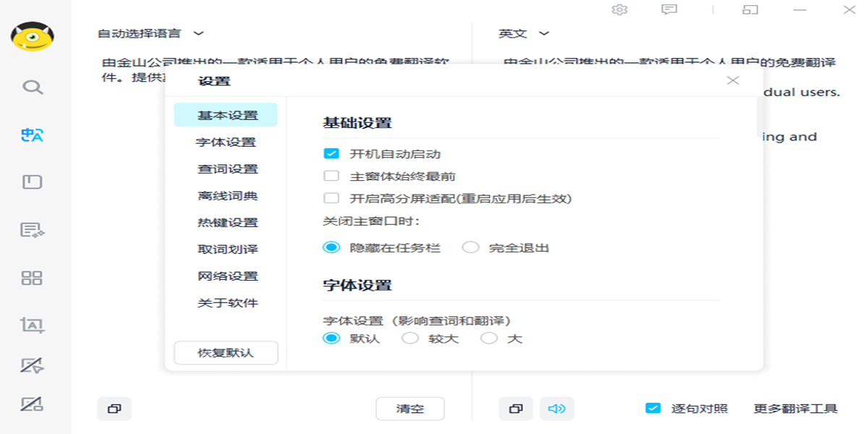The height and width of the screenshot is (434, 868).
Task: Copy source text in left panel
Action: [x=114, y=409]
